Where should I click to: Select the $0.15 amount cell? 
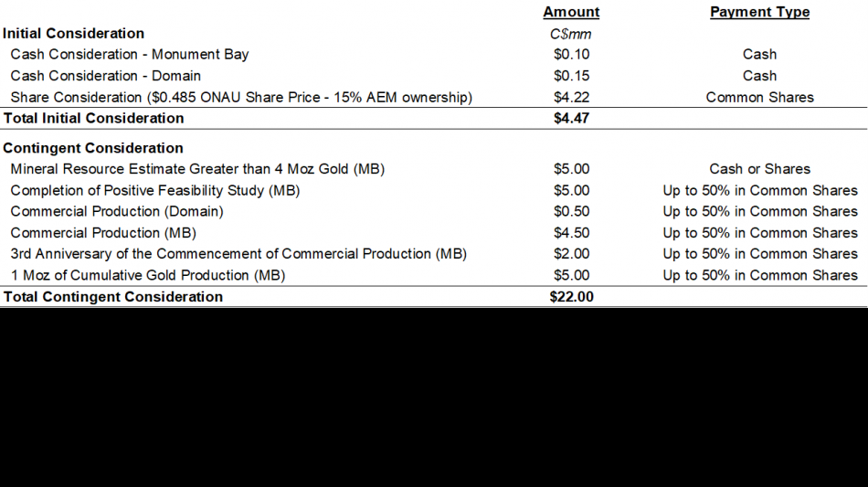click(x=571, y=76)
